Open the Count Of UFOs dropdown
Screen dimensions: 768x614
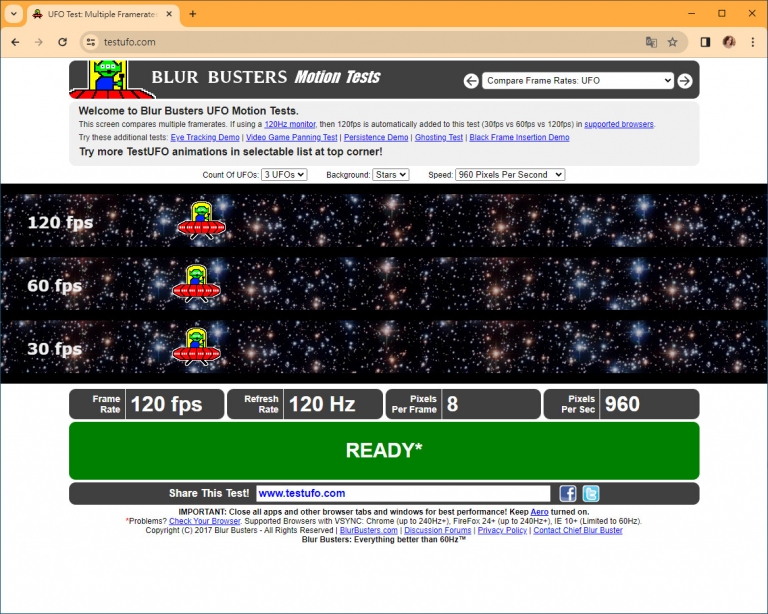tap(284, 175)
